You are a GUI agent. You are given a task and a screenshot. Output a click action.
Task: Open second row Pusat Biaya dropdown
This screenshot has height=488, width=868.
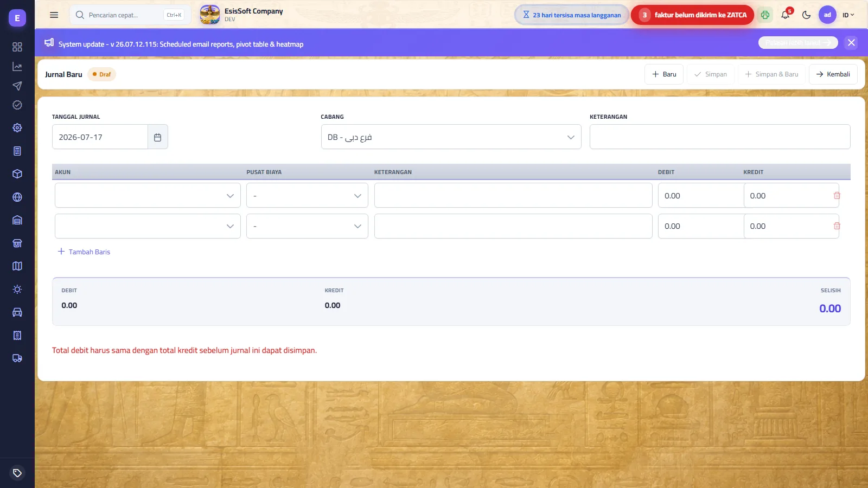pos(307,226)
